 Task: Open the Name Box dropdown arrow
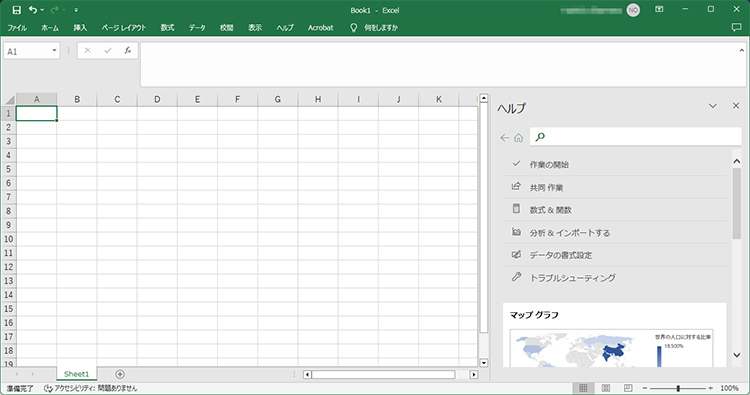54,51
